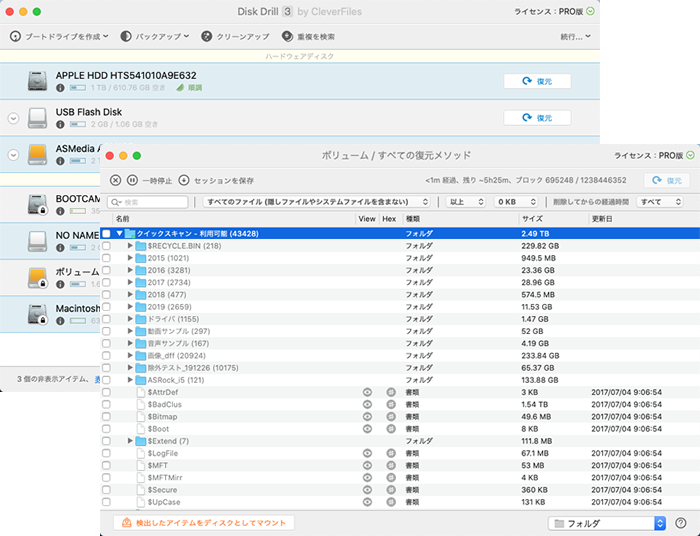This screenshot has height=536, width=700.
Task: Click info icon under USB Flash Disk
Action: pyautogui.click(x=60, y=125)
